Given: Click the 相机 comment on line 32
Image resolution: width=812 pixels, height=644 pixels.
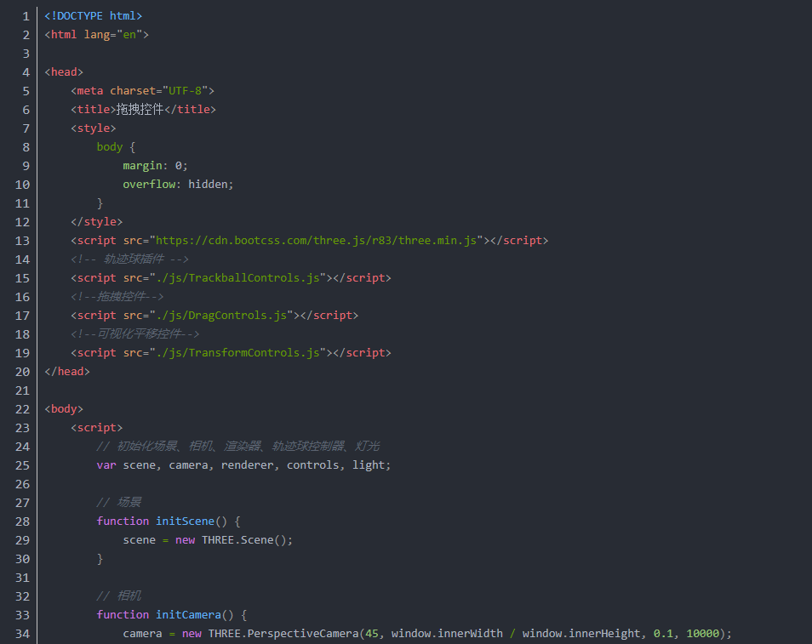Looking at the screenshot, I should click(119, 596).
